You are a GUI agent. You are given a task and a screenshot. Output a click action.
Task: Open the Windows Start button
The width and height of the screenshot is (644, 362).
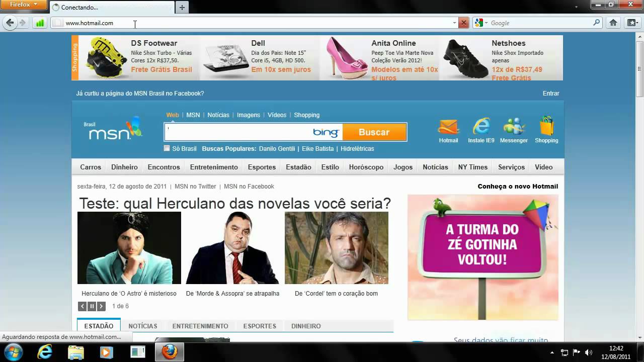point(13,352)
